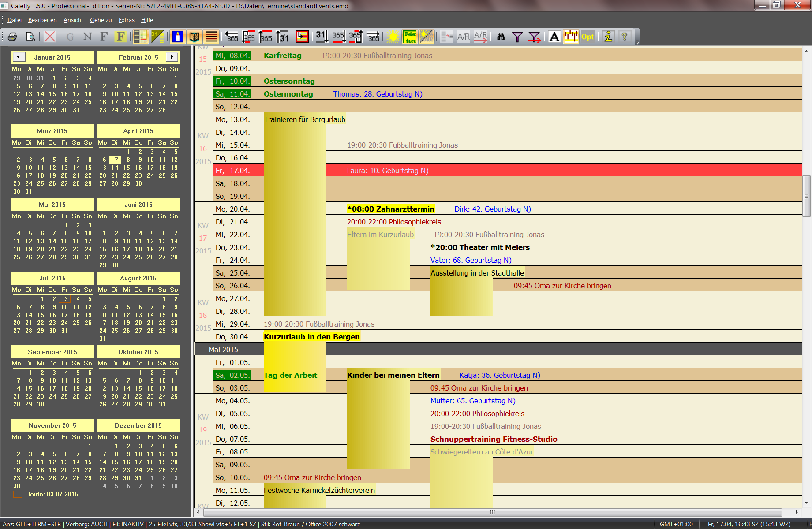
Task: Click the yellow info 'i' icon
Action: 608,37
